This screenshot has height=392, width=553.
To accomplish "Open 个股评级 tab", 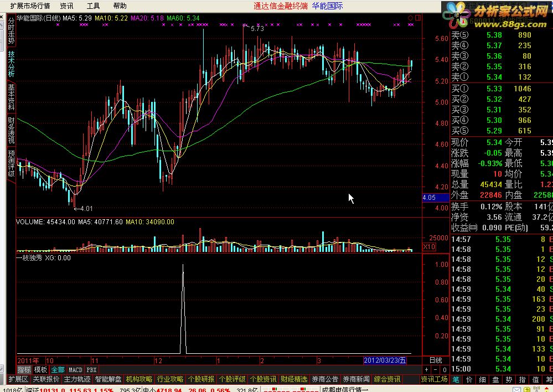I will 232,379.
